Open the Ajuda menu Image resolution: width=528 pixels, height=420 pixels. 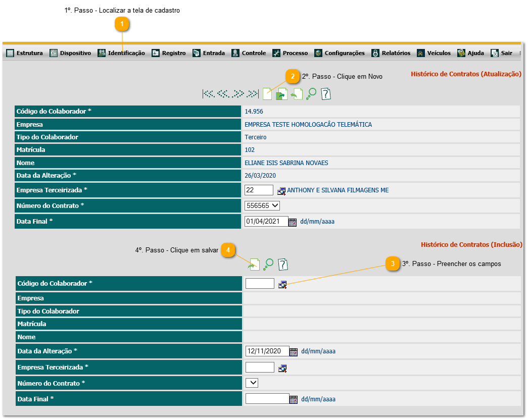(x=470, y=53)
